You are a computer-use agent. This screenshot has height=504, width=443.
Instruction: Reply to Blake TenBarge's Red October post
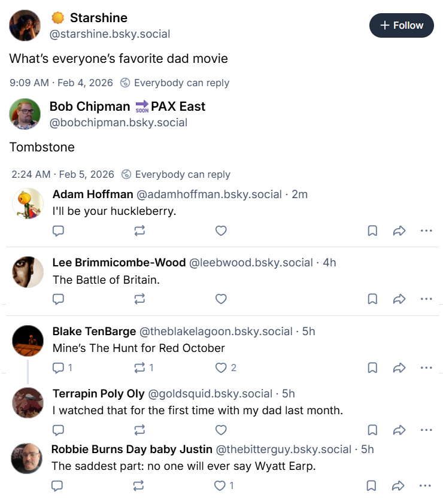(x=62, y=368)
